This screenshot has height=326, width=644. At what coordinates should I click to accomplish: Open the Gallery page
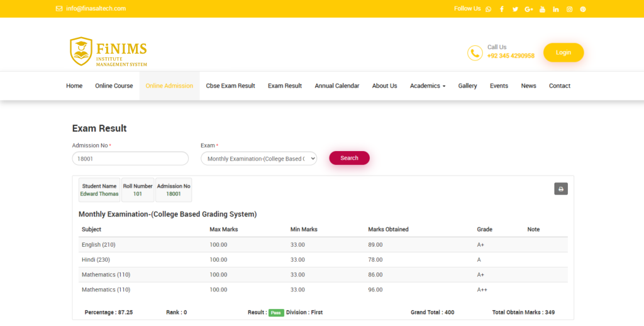point(467,86)
